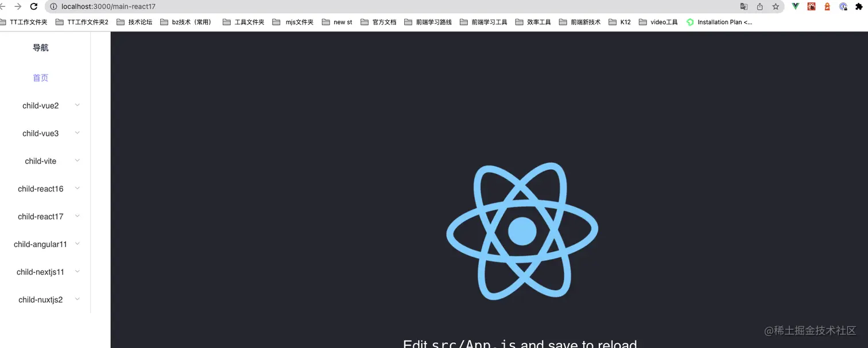The image size is (868, 348).
Task: Click child-react16 menu label
Action: point(41,189)
